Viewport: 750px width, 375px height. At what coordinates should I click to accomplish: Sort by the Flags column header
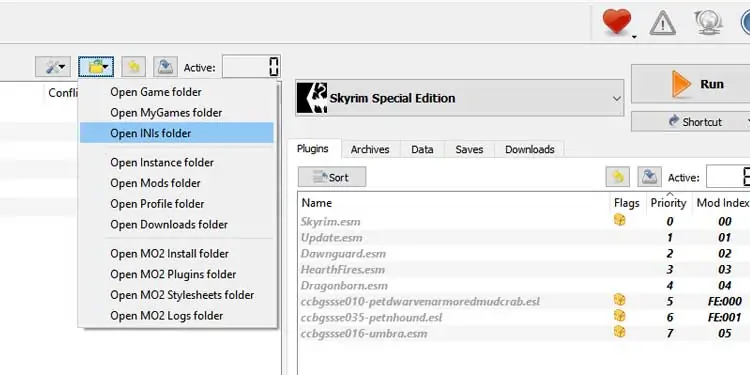coord(627,203)
